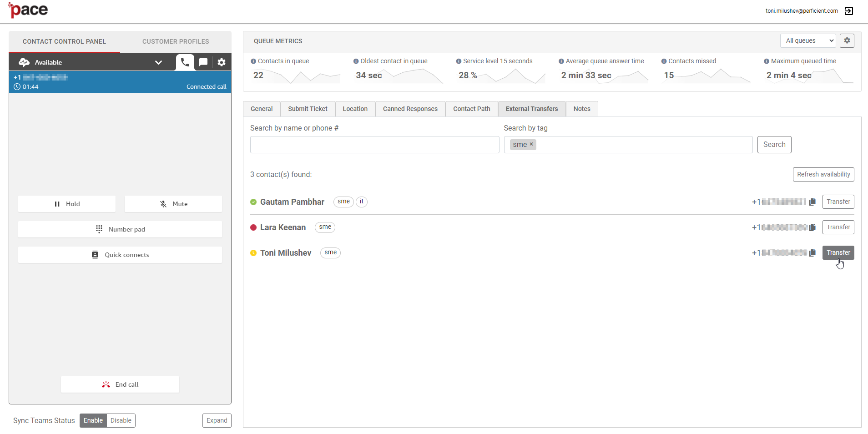Viewport: 868px width, 434px height.
Task: Put the connected call on Hold
Action: [x=67, y=203]
